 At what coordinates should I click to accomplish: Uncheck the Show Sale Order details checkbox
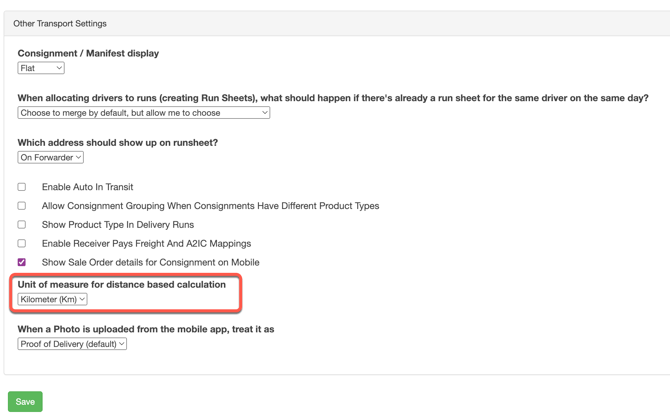click(x=22, y=262)
